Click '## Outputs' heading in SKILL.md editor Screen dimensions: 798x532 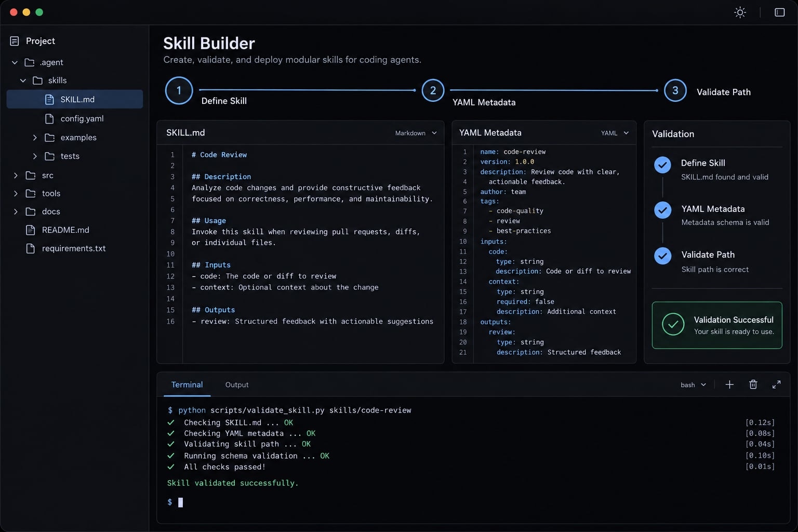click(213, 310)
